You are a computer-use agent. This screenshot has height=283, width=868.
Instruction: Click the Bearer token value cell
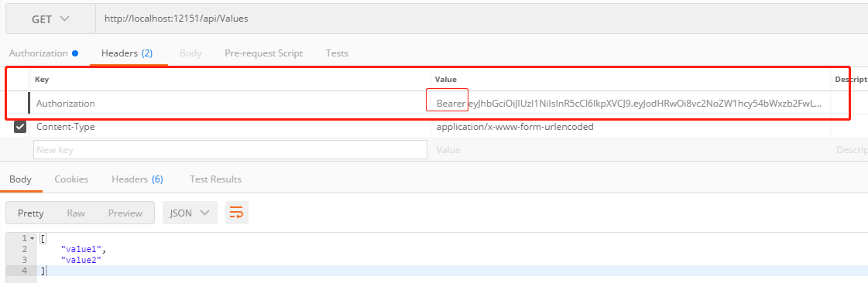click(x=630, y=104)
